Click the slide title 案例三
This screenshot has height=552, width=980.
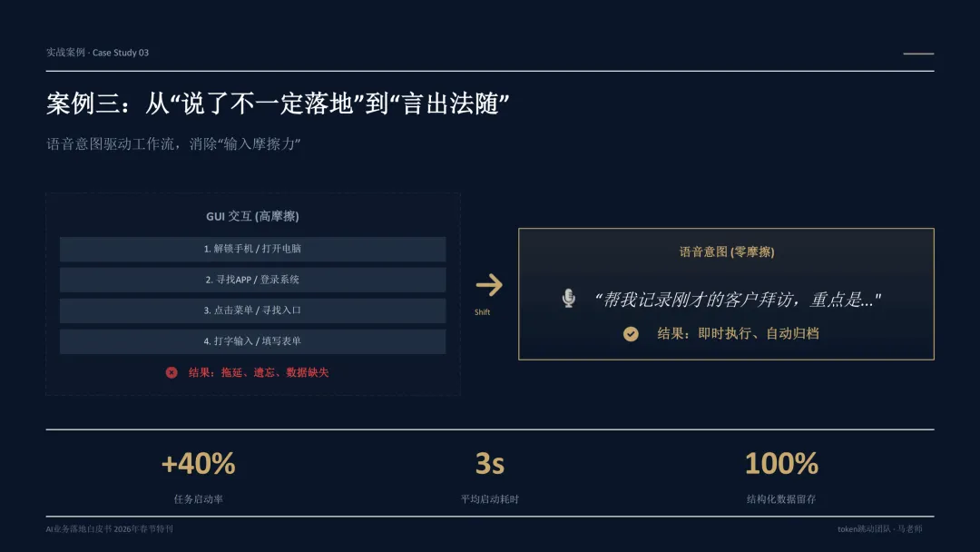click(279, 103)
